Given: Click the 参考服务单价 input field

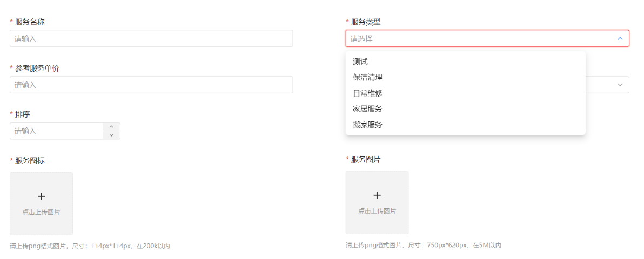Looking at the screenshot, I should 151,85.
